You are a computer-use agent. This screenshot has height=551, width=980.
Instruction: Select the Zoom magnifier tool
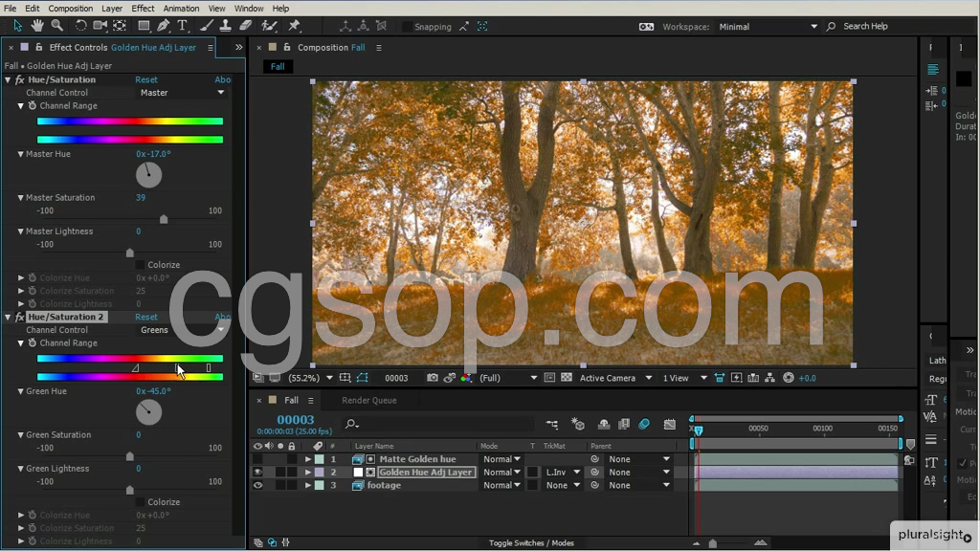tap(56, 26)
